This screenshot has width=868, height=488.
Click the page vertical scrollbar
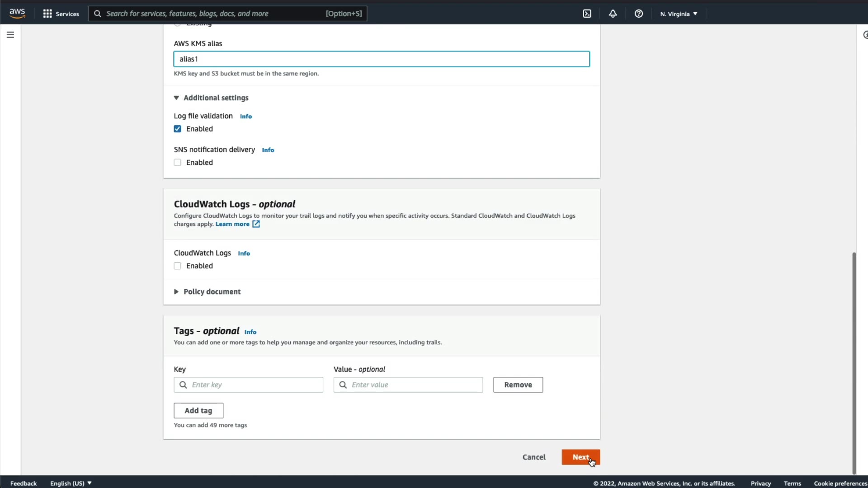(x=854, y=361)
